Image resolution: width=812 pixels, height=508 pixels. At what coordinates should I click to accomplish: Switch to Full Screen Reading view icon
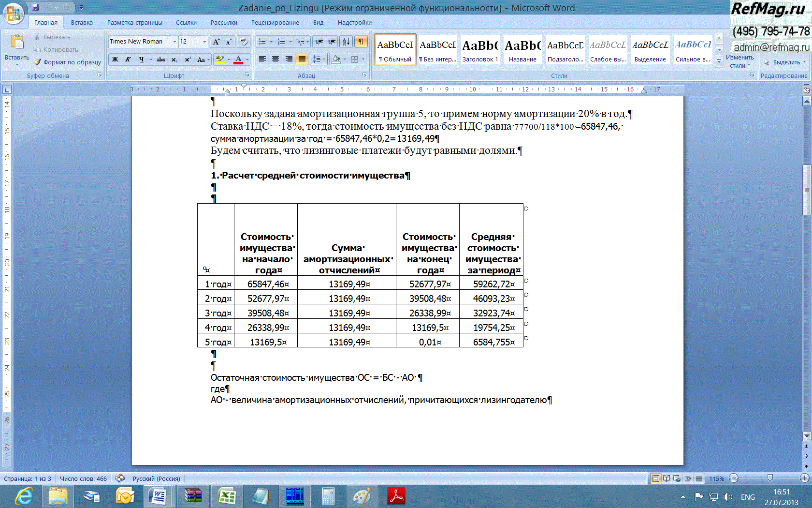pyautogui.click(x=667, y=478)
